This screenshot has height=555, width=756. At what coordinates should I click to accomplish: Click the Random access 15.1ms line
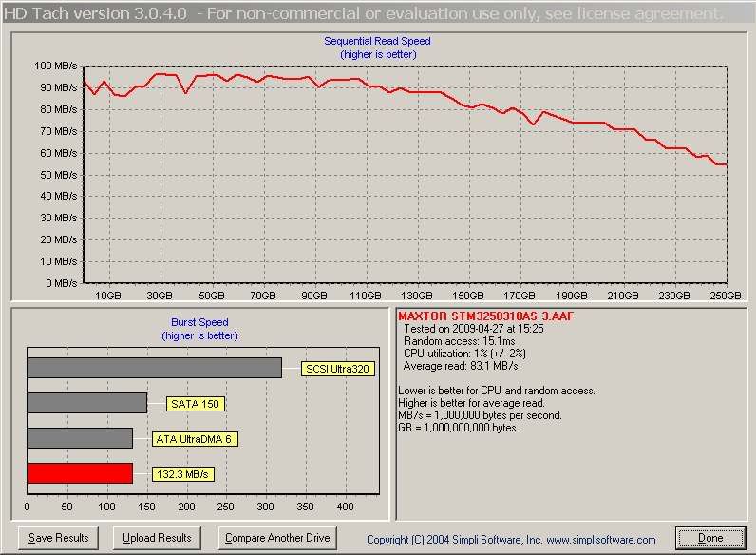coord(460,341)
